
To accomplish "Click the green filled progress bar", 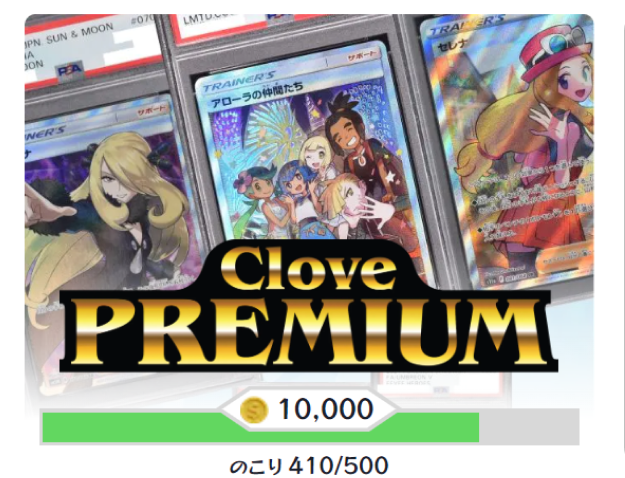I will [x=261, y=428].
